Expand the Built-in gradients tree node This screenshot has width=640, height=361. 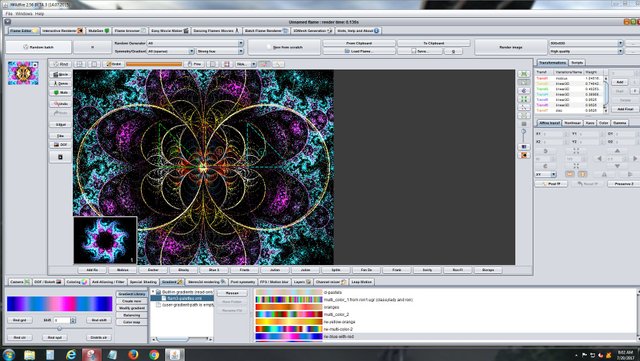coord(153,292)
